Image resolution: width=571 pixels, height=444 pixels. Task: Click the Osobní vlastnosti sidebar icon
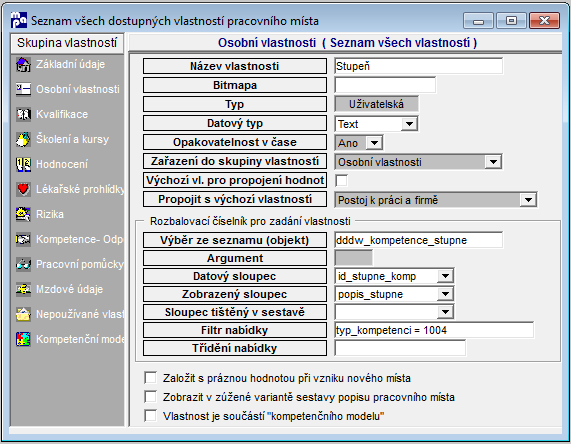point(23,89)
